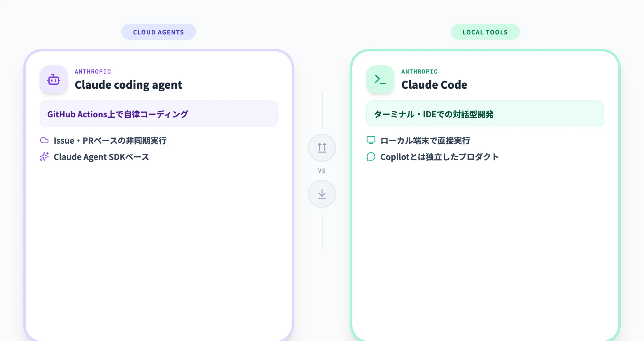The width and height of the screenshot is (644, 341).
Task: Click the CLOUD AGENTS category pill
Action: pyautogui.click(x=158, y=32)
